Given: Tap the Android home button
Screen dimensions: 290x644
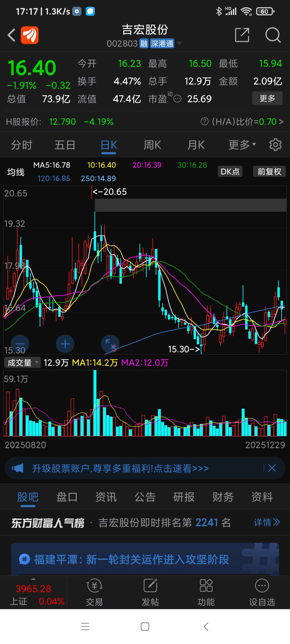Looking at the screenshot, I should (145, 627).
